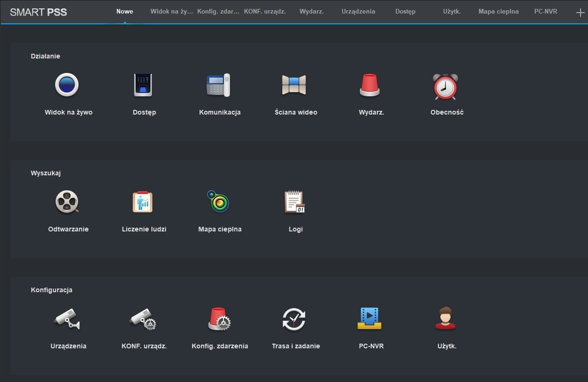This screenshot has height=382, width=588.
Task: Click the Obecność label text
Action: [x=447, y=112]
